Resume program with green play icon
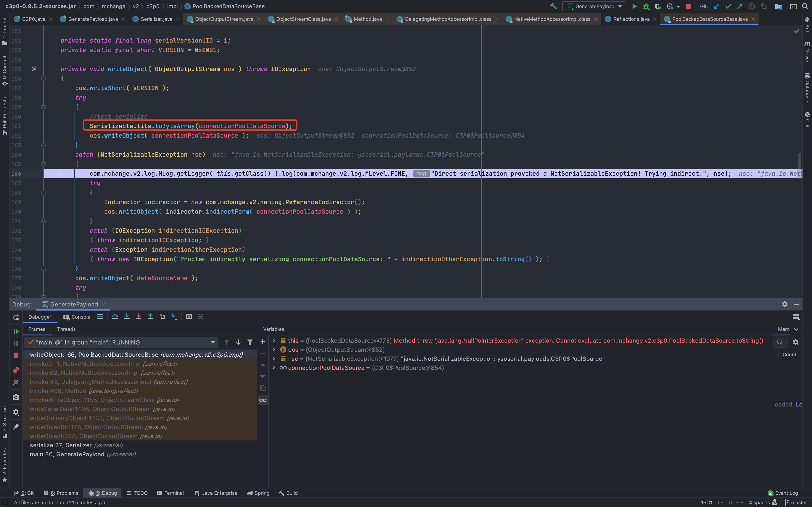The width and height of the screenshot is (812, 507). 16,331
